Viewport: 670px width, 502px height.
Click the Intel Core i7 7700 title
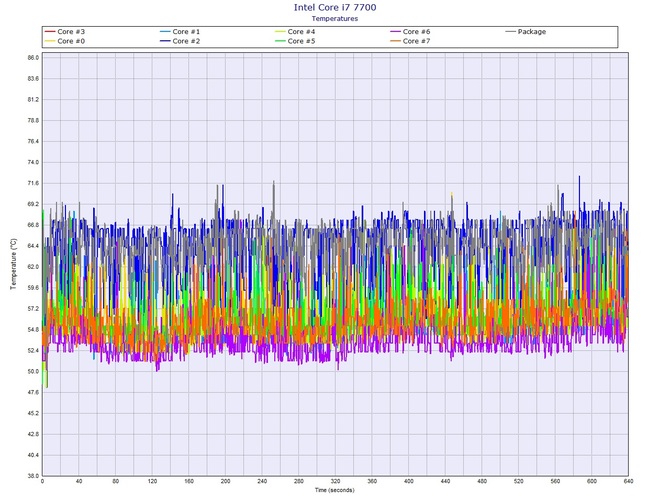pyautogui.click(x=335, y=7)
